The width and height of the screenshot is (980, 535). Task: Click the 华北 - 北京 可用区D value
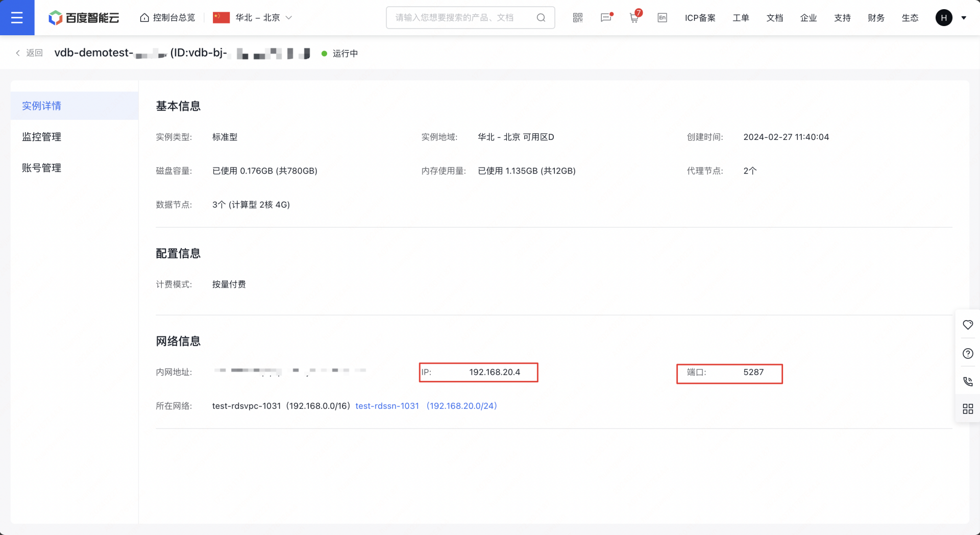pyautogui.click(x=516, y=137)
